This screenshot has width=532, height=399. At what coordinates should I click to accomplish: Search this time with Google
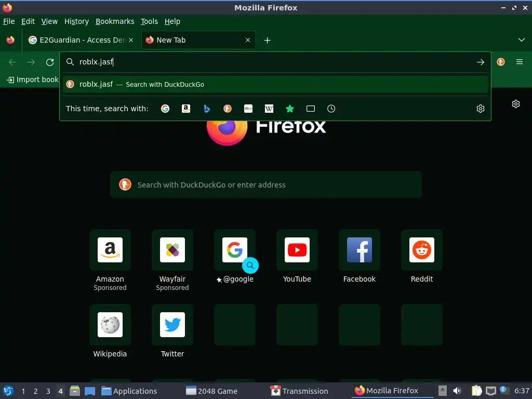point(165,109)
